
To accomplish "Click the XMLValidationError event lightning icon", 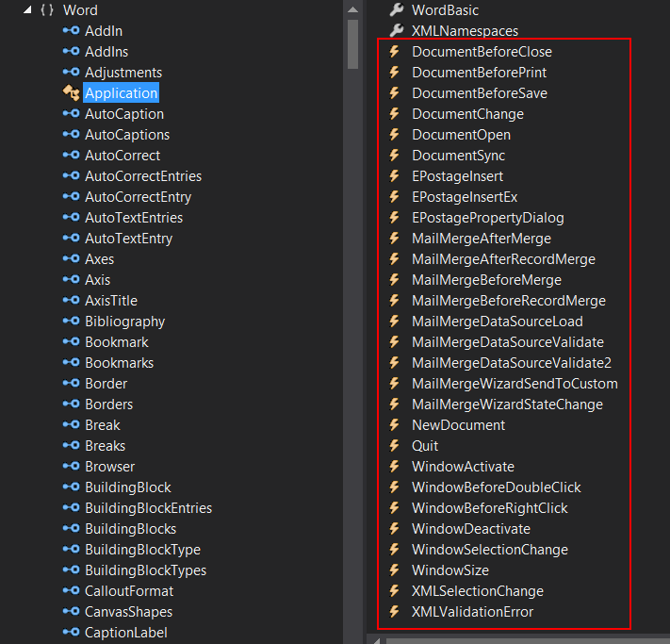I will [395, 611].
